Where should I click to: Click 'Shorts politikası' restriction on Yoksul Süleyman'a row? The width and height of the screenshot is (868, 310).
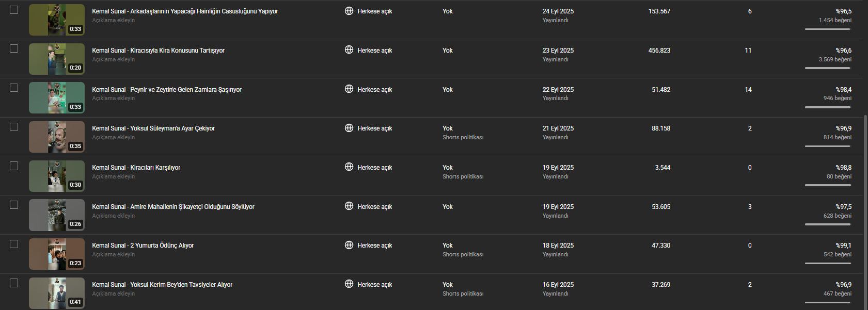[463, 137]
